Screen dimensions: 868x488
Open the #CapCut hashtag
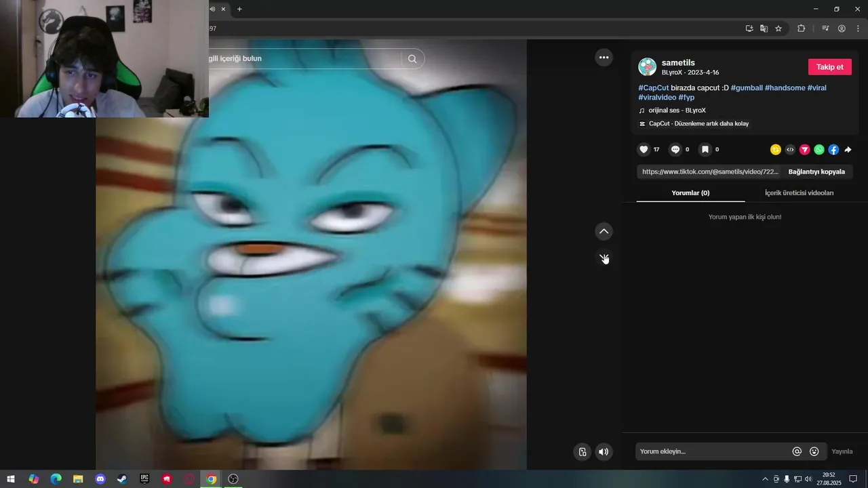[x=654, y=88]
